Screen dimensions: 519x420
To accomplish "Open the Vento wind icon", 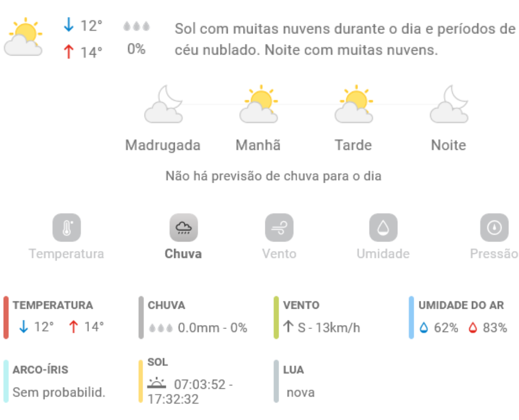I will coord(279,228).
